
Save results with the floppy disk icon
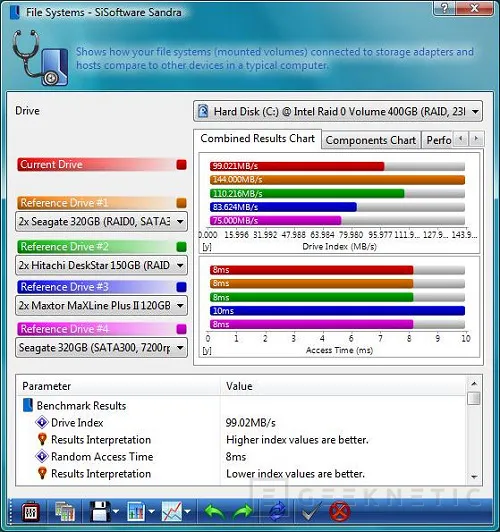click(100, 511)
